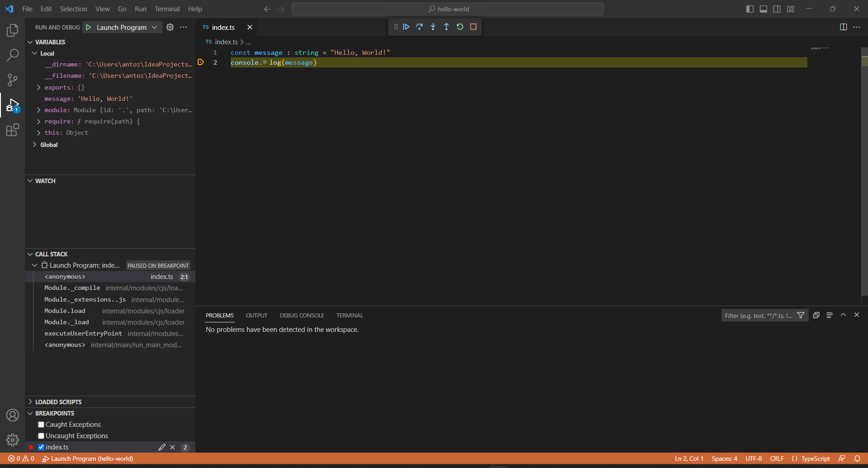
Task: Click the Problems panel filter field
Action: click(760, 315)
